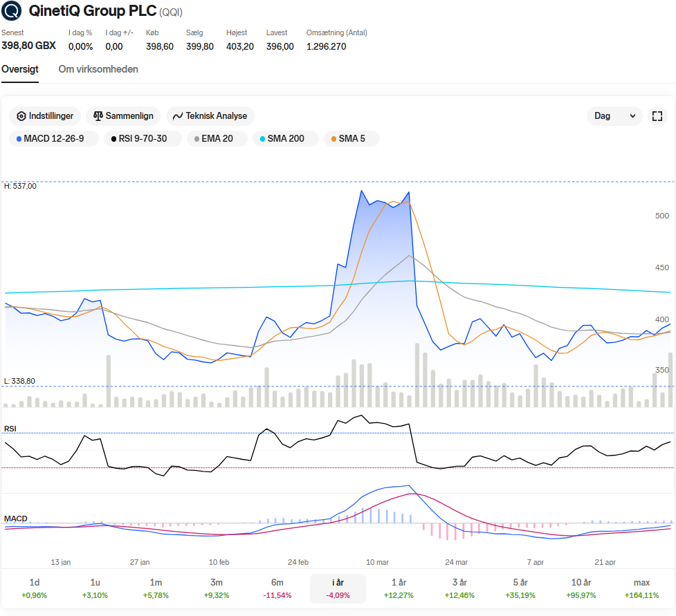
Task: Select the 1m time range
Action: click(x=156, y=588)
